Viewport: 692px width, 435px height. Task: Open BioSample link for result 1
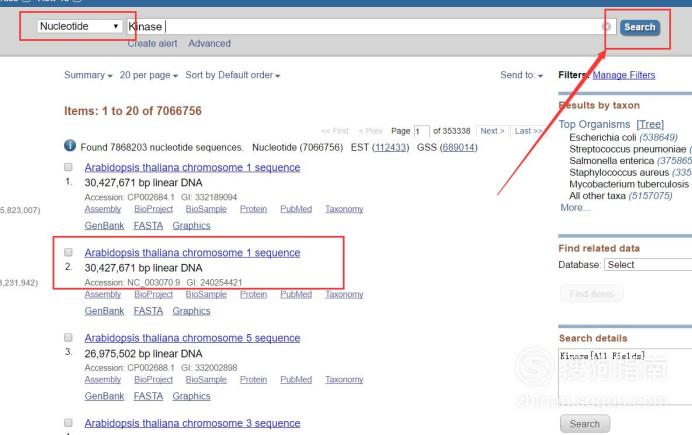tap(206, 209)
